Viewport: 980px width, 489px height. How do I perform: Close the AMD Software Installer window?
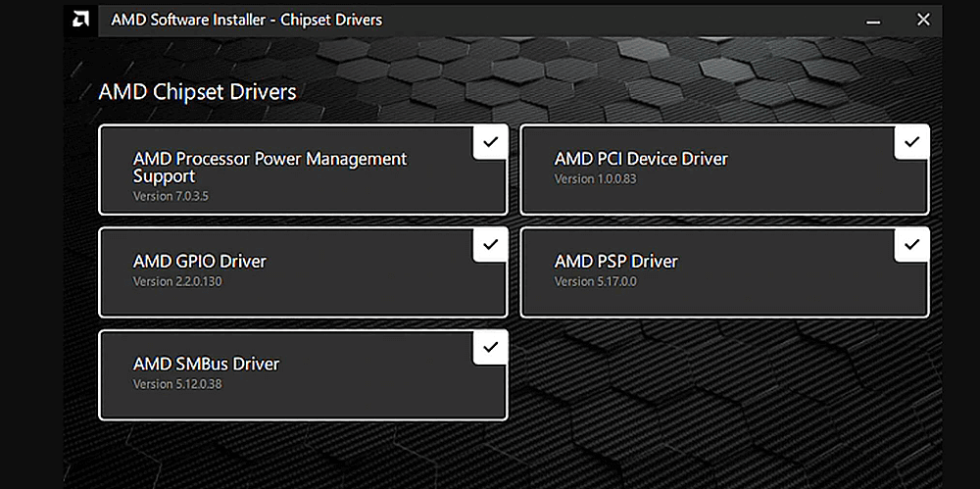click(922, 20)
